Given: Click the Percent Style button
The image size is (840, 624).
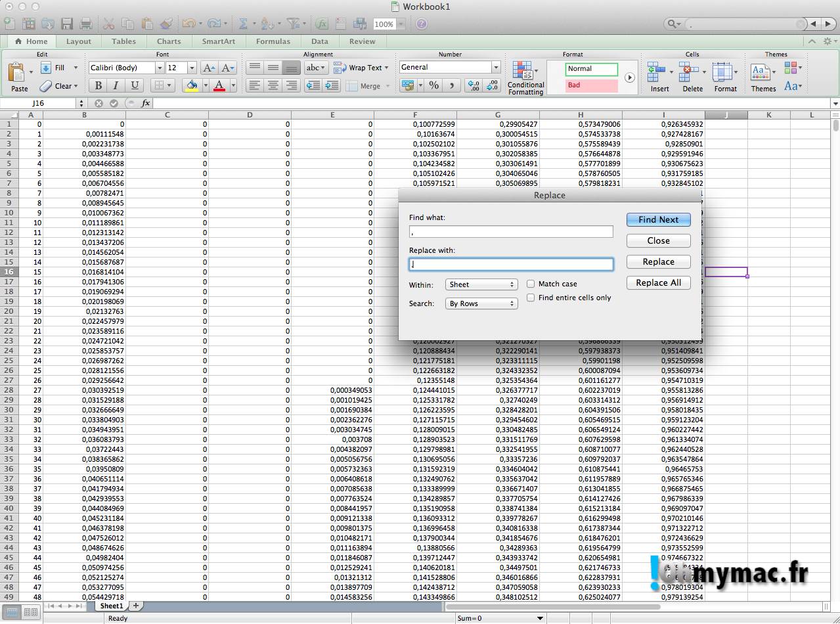Looking at the screenshot, I should point(433,85).
